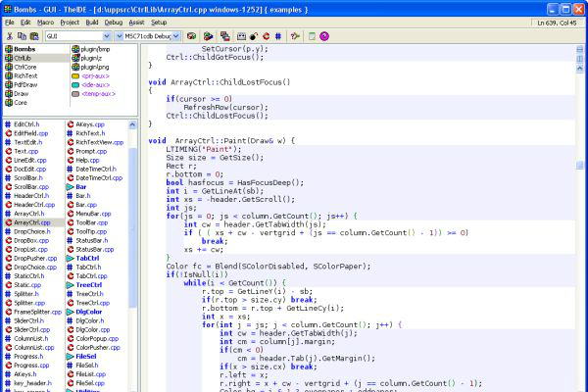
Task: Click the red C icon in the toolbar
Action: 267,36
